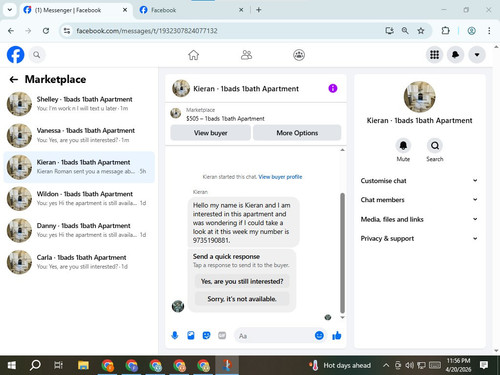Select Kieran apartment conversation
This screenshot has width=500, height=375.
79,167
